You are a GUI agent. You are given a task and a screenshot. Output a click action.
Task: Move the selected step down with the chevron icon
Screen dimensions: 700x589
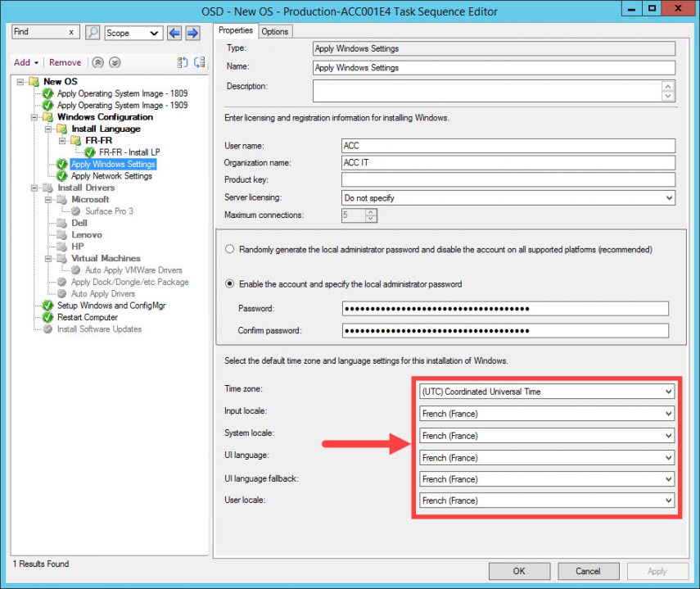coord(114,62)
